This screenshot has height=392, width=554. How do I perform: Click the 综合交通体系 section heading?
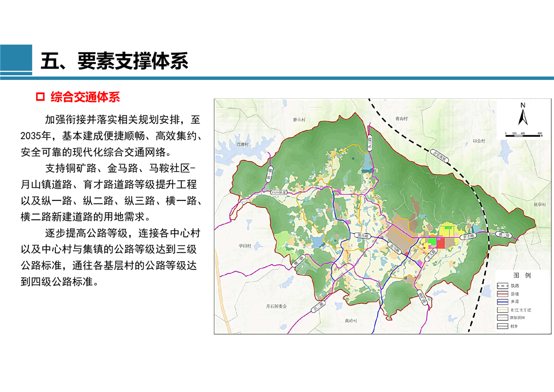[x=85, y=97]
